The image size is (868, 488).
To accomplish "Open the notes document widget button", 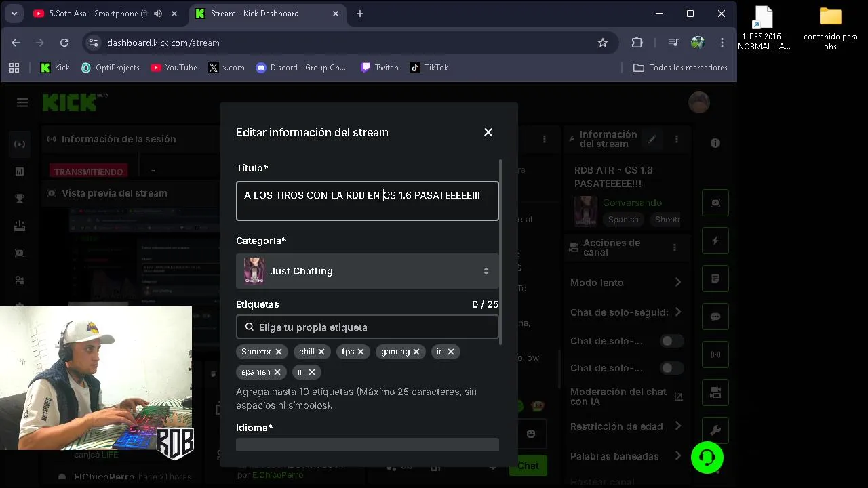I will pos(715,279).
